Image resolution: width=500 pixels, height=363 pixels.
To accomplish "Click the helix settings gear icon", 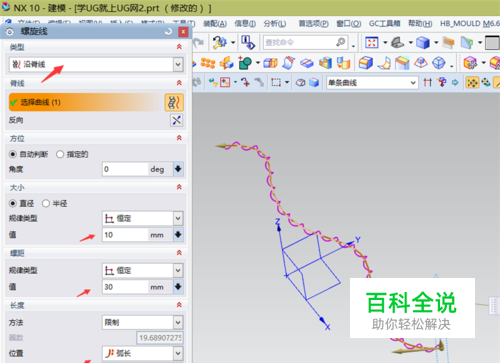I will coord(10,32).
